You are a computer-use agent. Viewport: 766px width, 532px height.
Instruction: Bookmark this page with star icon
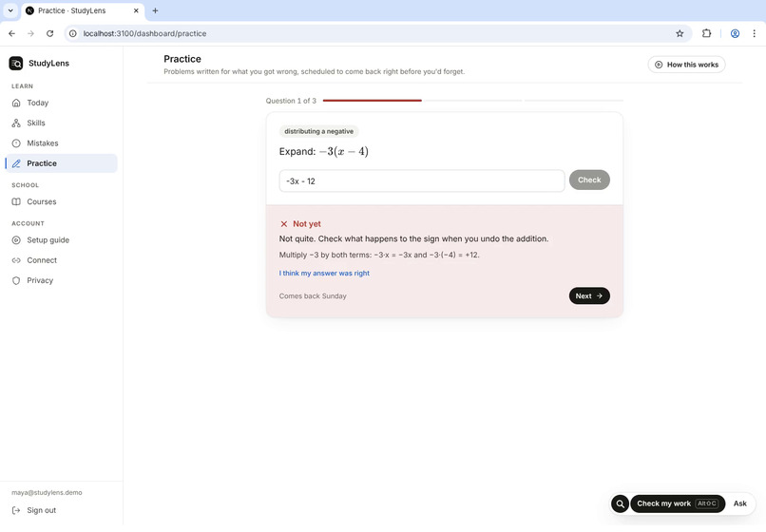(x=680, y=33)
